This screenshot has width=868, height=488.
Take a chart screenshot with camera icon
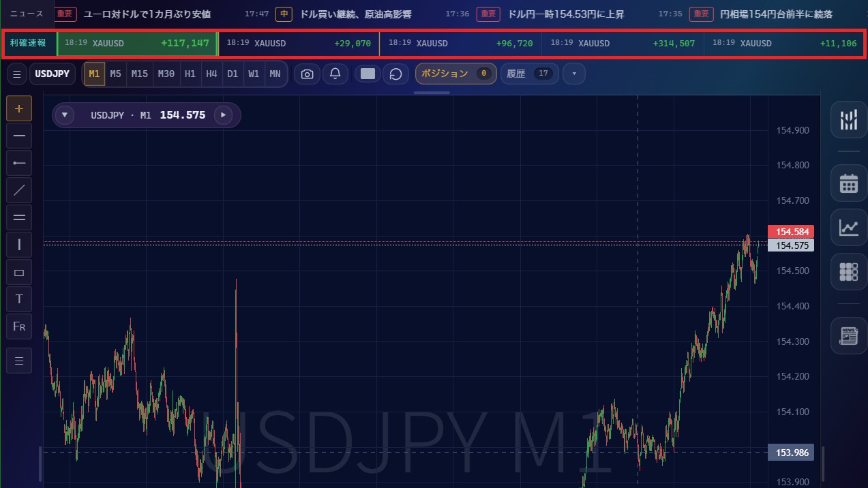pyautogui.click(x=307, y=74)
